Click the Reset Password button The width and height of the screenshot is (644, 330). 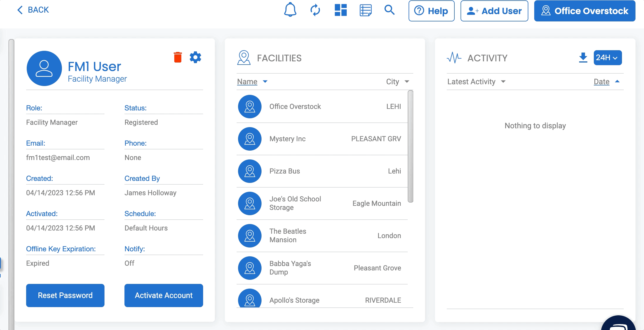[x=65, y=295]
